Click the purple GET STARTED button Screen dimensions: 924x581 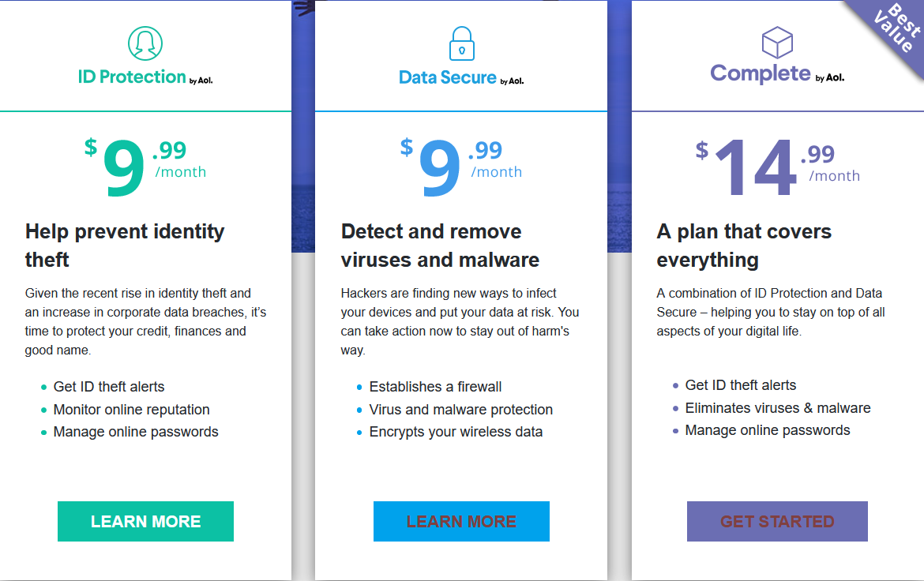pos(777,522)
